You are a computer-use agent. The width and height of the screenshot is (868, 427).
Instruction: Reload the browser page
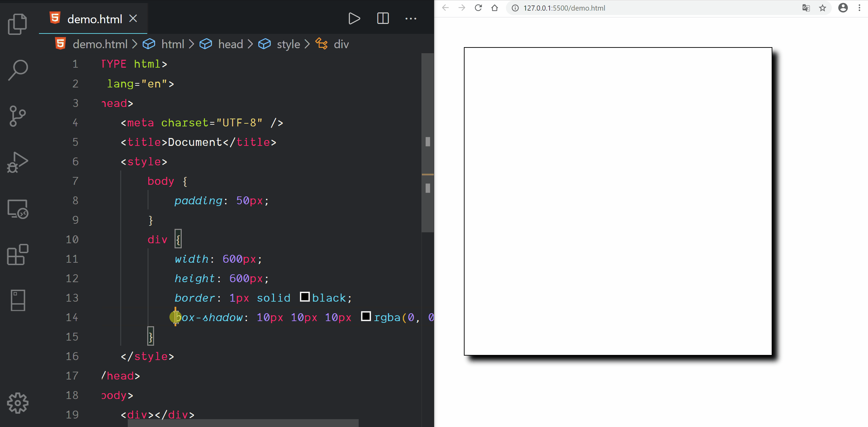(x=478, y=8)
